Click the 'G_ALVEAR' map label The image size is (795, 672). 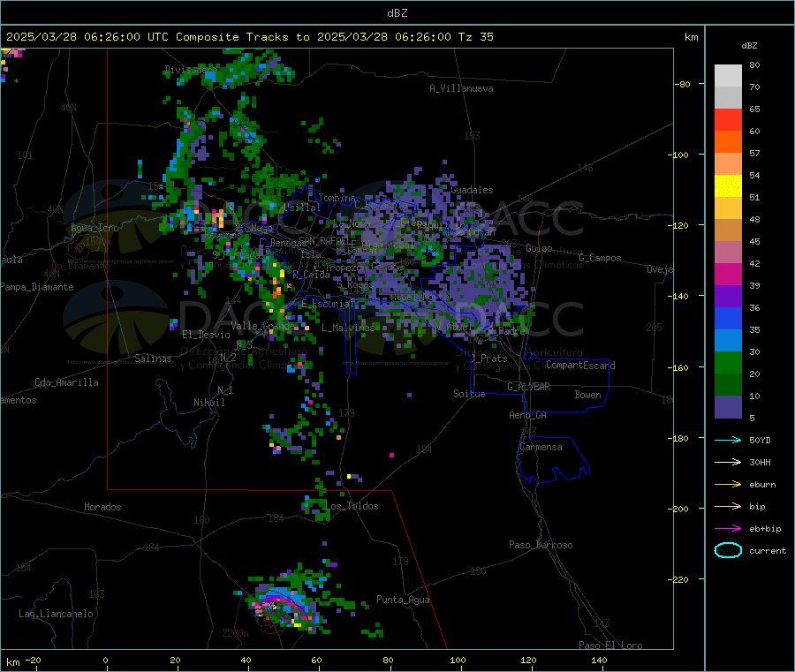click(x=528, y=387)
